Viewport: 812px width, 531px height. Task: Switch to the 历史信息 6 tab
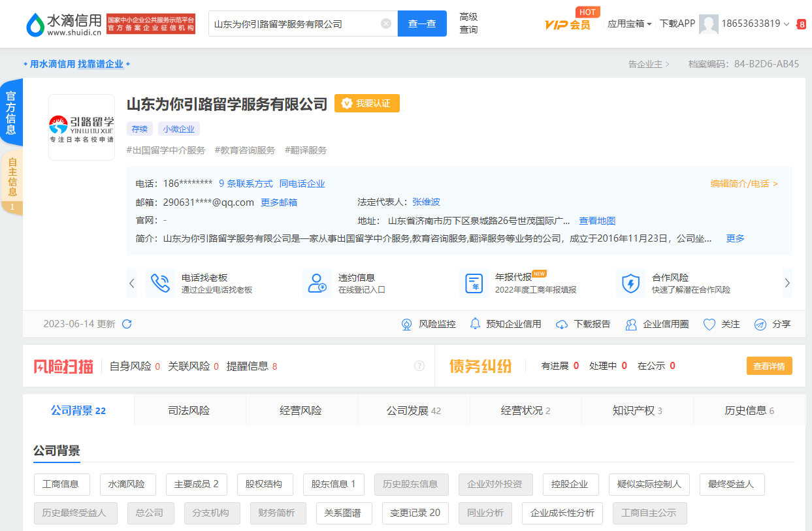(749, 411)
